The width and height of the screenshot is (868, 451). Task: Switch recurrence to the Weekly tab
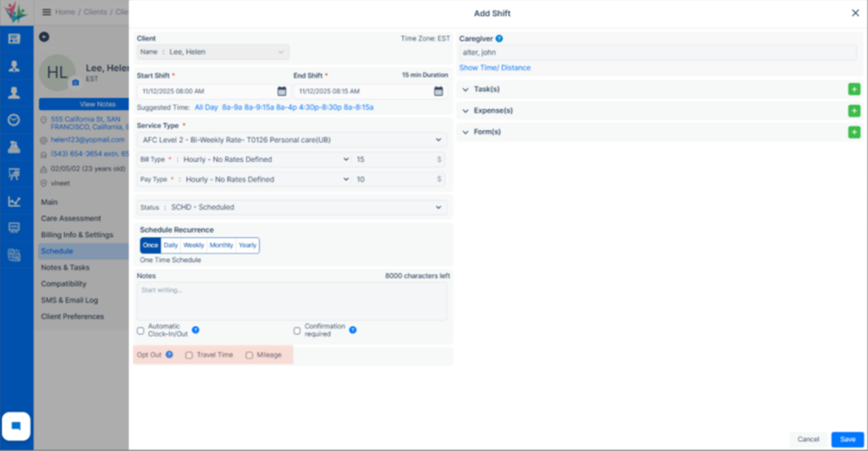tap(194, 245)
